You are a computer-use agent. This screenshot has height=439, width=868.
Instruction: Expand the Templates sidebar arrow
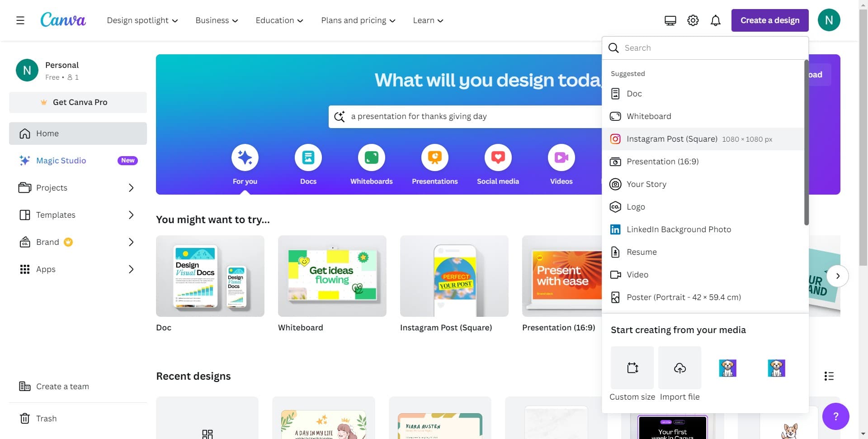(x=131, y=215)
